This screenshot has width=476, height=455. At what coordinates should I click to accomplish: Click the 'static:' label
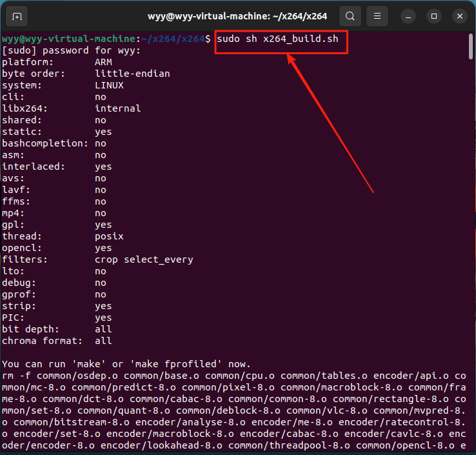(x=22, y=132)
